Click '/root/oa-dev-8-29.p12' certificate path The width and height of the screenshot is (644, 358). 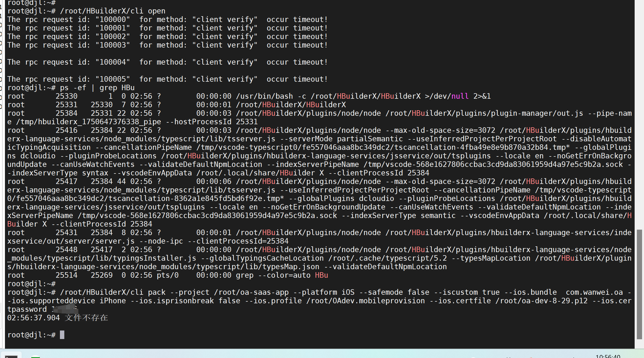point(541,301)
